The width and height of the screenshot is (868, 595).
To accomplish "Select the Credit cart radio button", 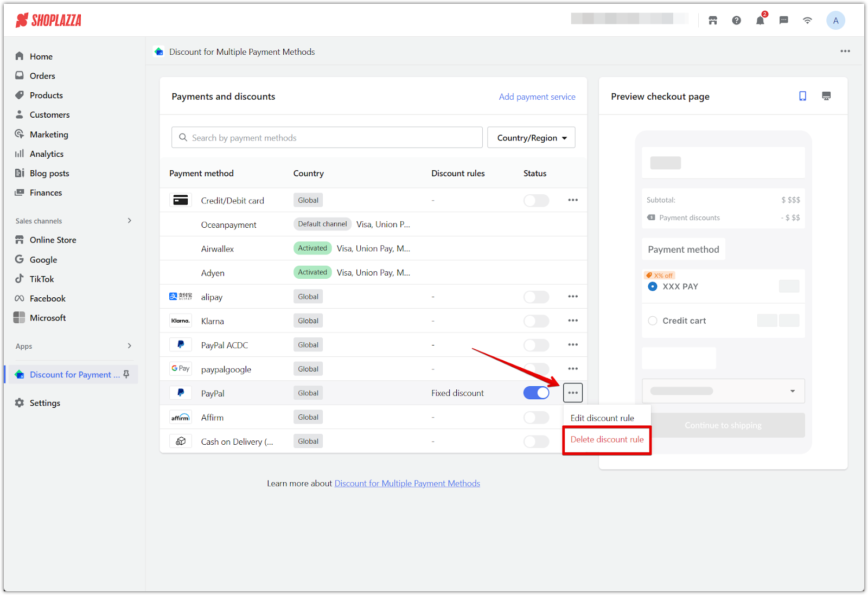I will [x=653, y=321].
